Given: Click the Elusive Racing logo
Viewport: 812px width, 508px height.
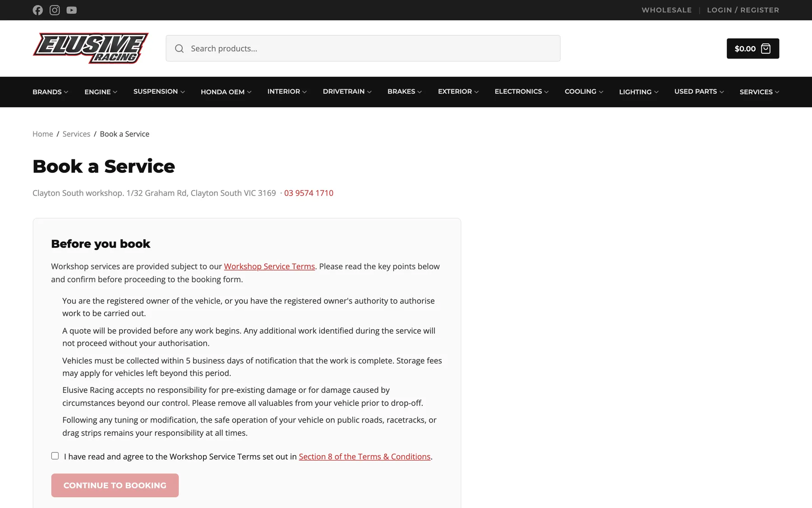Looking at the screenshot, I should [x=90, y=48].
